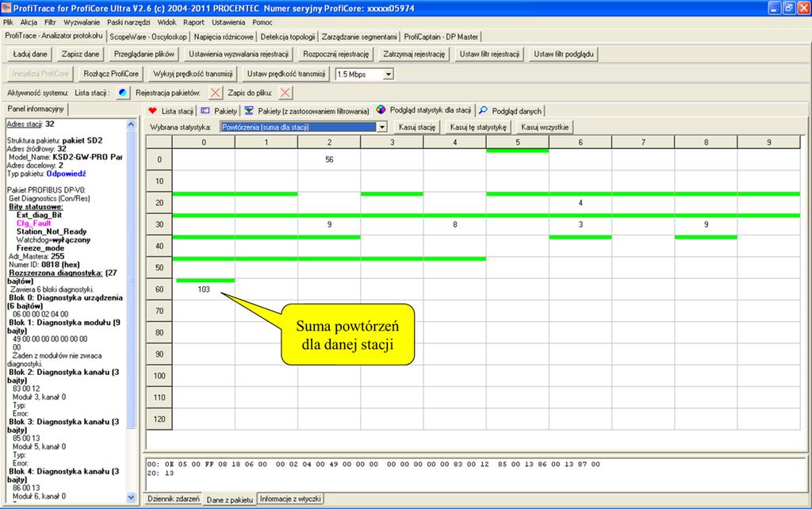
Task: Open the baud rate 1.5 Mbps dropdown
Action: 389,74
